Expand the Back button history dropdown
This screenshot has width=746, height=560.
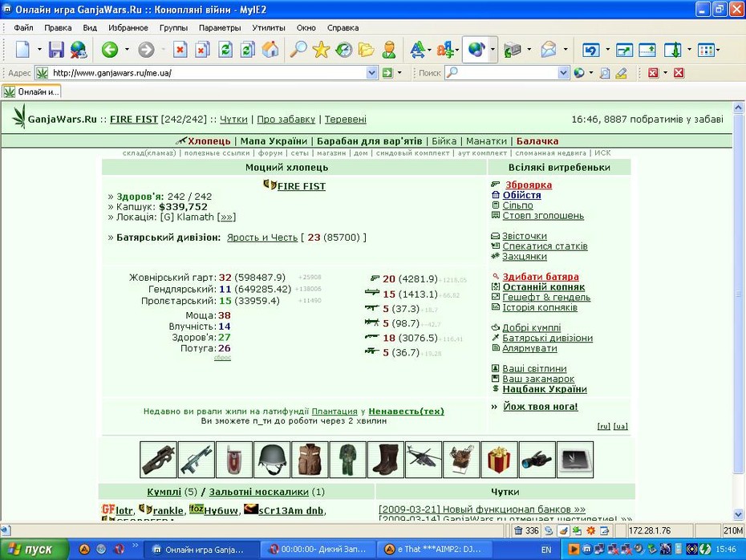[x=127, y=50]
